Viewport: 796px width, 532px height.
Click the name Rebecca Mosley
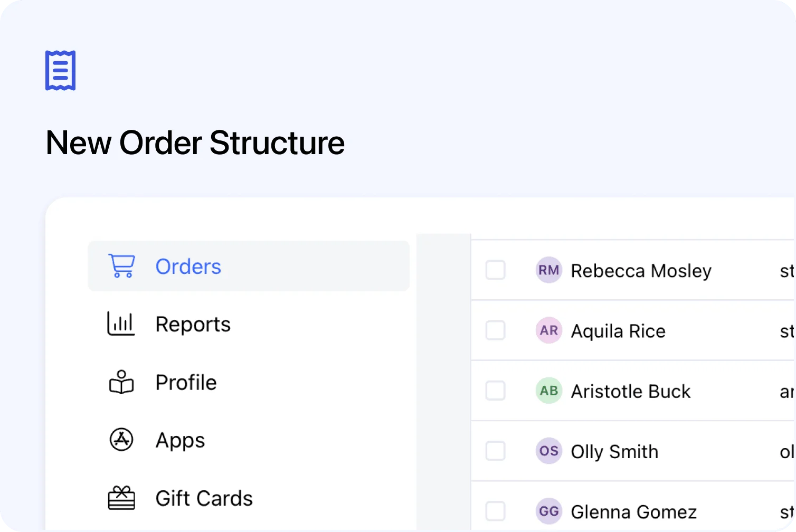(x=641, y=271)
